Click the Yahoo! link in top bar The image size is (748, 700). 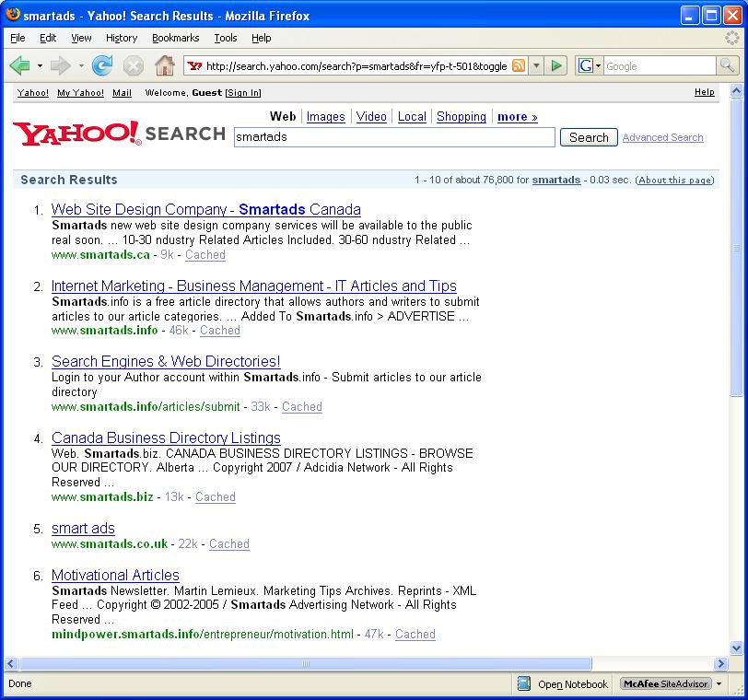pos(33,92)
